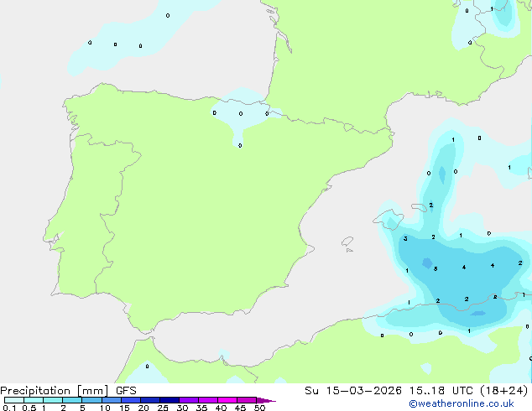Click the 2–5 mm legend color swatch
The image size is (532, 411).
[x=72, y=400]
